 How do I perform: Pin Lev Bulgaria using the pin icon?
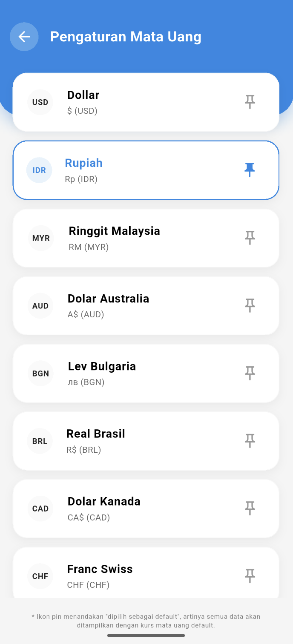(250, 373)
